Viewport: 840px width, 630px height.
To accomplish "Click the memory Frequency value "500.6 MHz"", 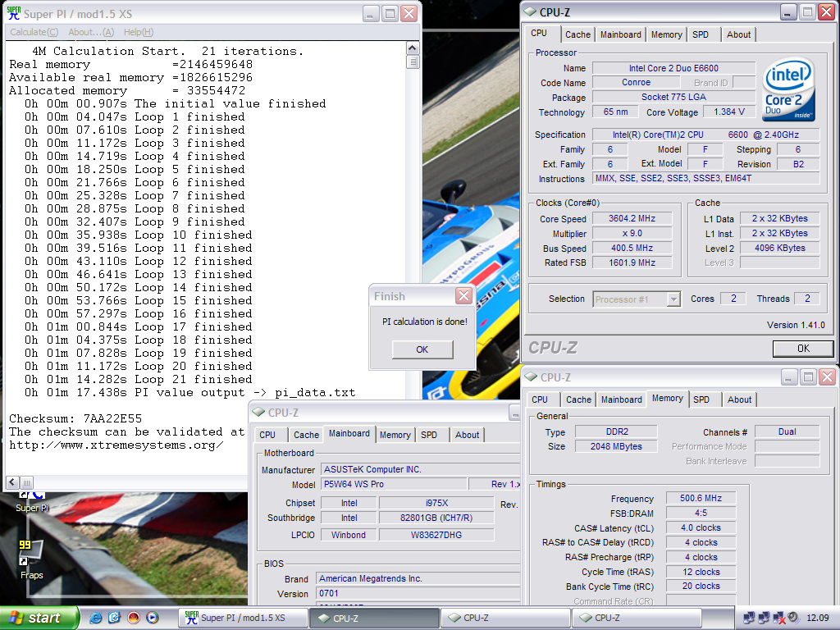I will click(x=701, y=498).
